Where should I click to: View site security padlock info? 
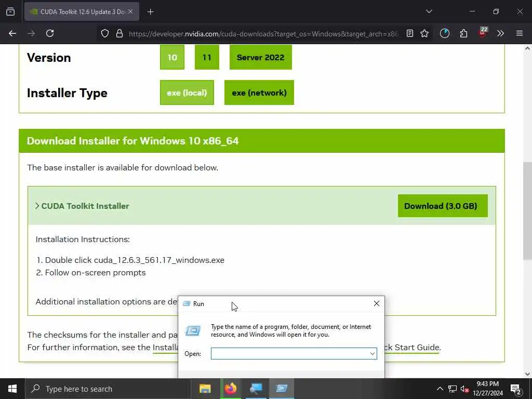click(x=119, y=33)
